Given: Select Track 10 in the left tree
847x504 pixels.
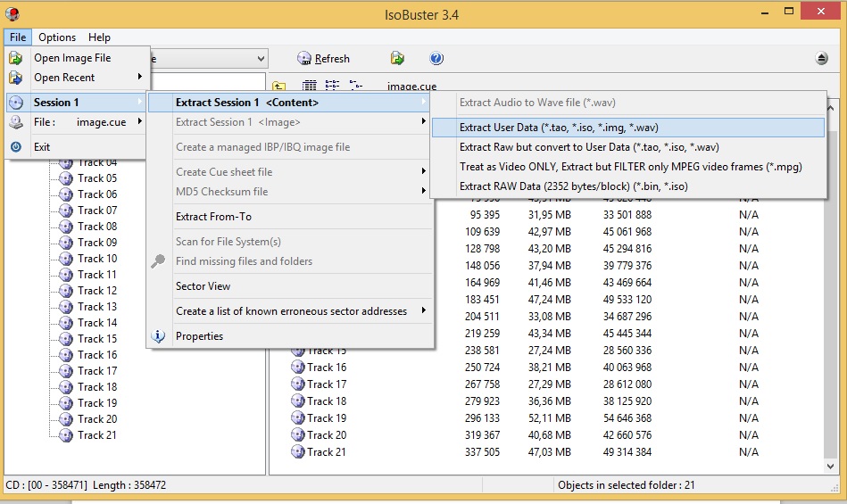Looking at the screenshot, I should click(96, 259).
